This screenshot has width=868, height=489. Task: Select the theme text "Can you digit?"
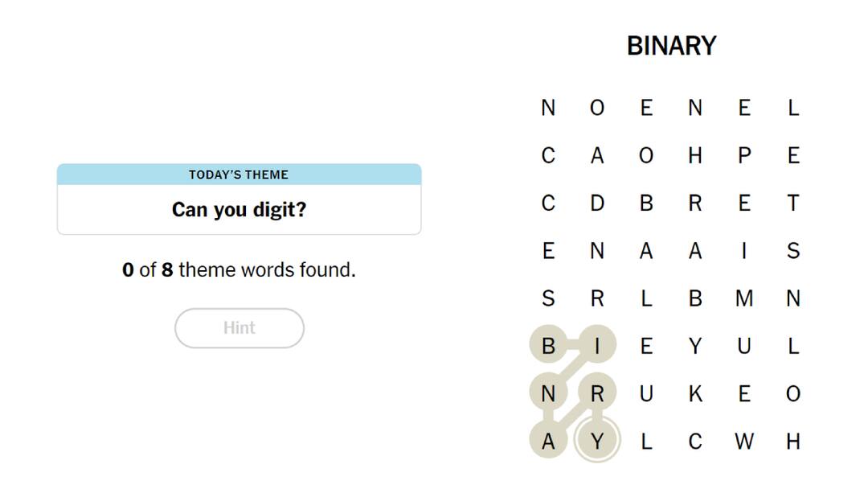[x=239, y=209]
